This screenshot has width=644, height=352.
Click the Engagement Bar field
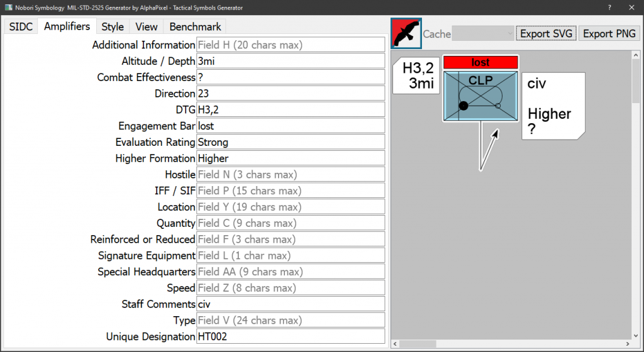coord(291,126)
